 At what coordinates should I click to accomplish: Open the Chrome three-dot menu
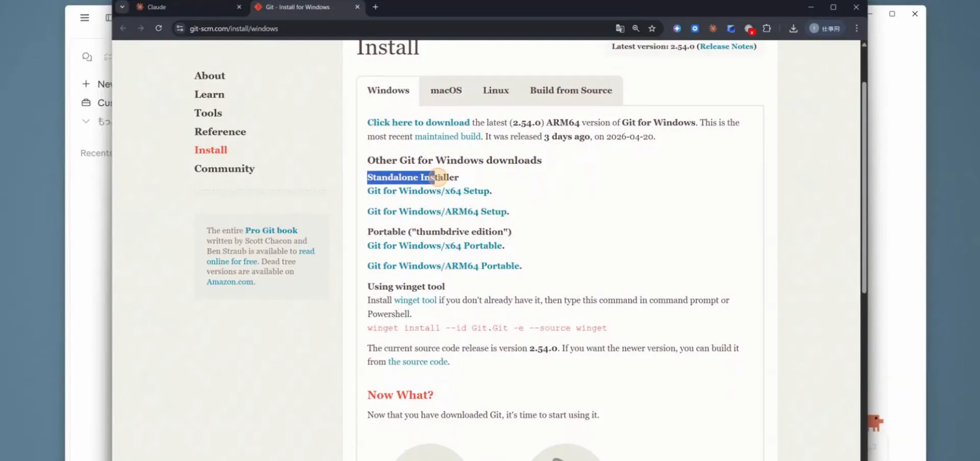857,29
